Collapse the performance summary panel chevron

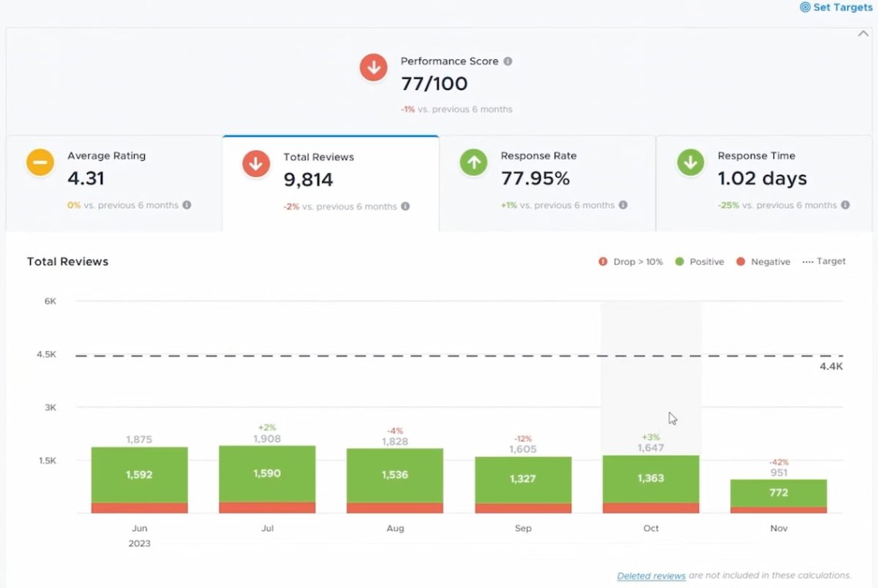click(863, 34)
